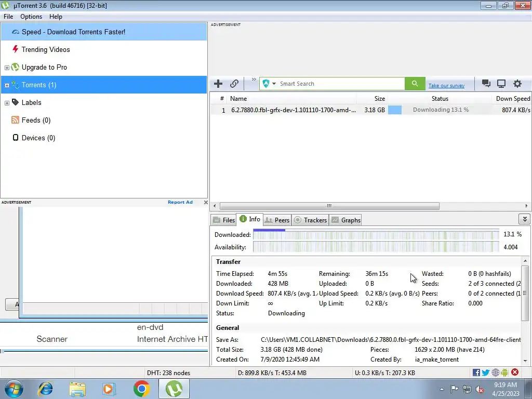Screen dimensions: 532x399
Task: Open the File menu
Action: click(8, 17)
